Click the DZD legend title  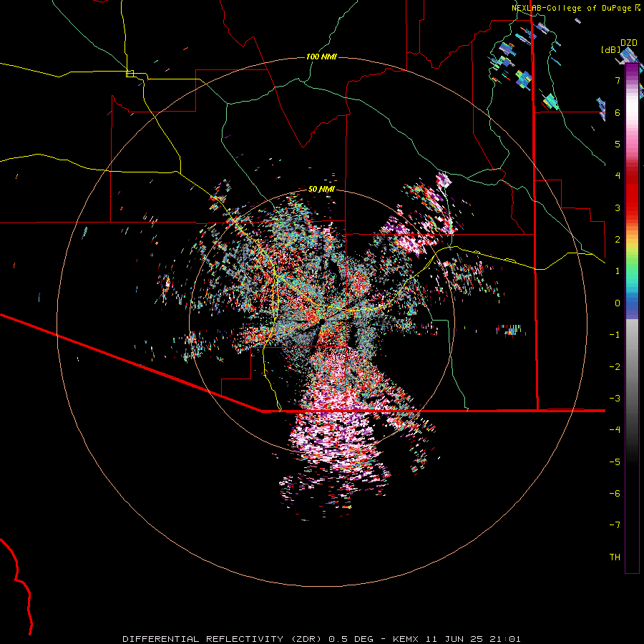[628, 43]
